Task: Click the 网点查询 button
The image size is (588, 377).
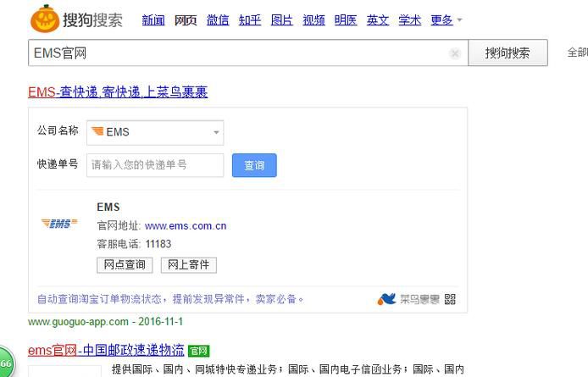Action: click(x=125, y=265)
